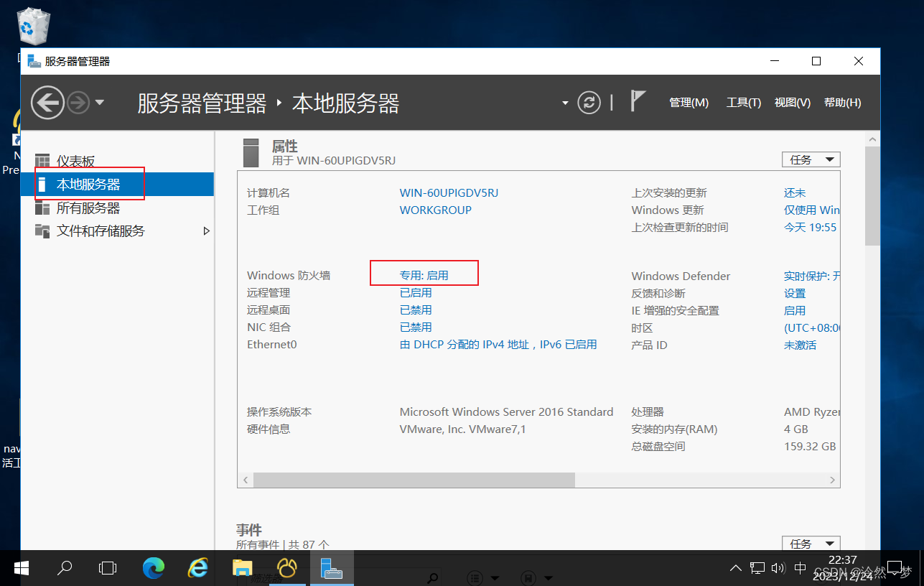Open the 工具(T) menu
This screenshot has height=586, width=924.
click(743, 102)
